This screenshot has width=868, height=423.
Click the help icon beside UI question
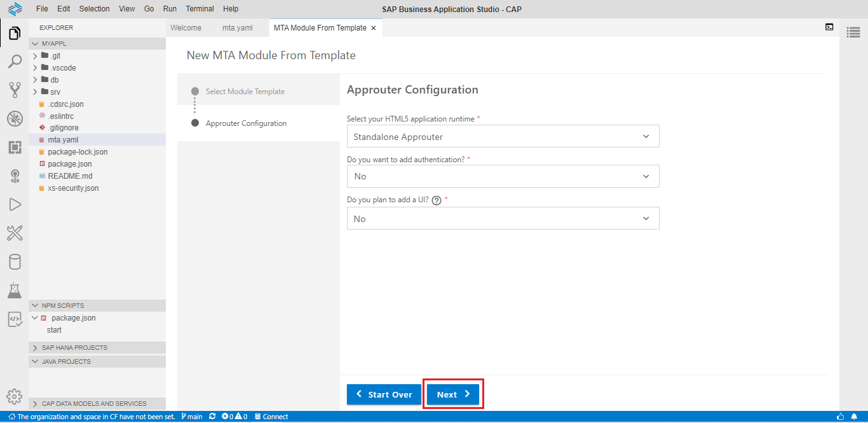pyautogui.click(x=437, y=200)
